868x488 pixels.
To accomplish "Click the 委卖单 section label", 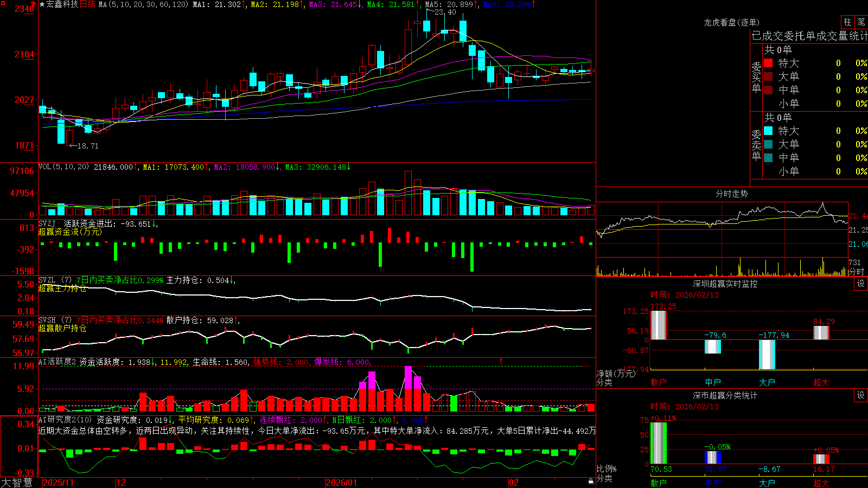I will 756,145.
